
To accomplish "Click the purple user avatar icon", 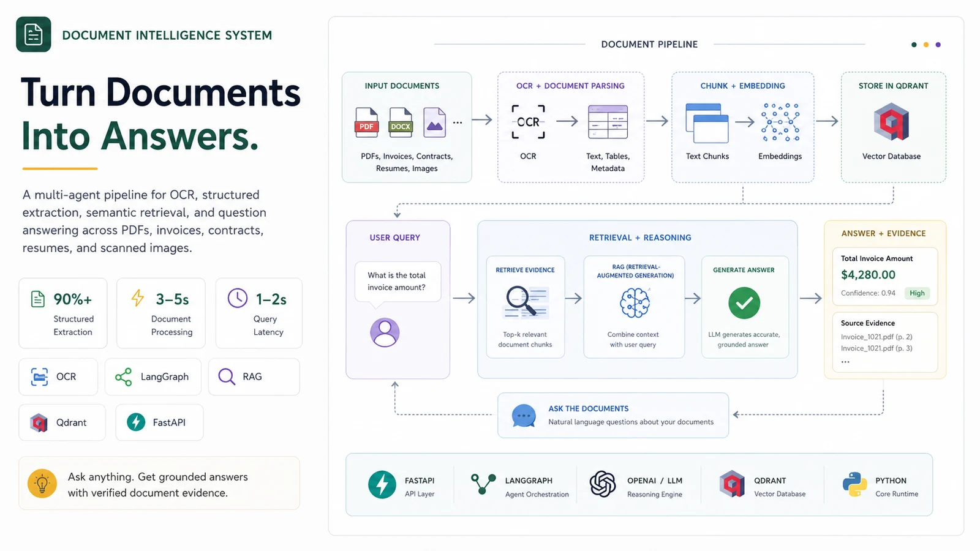I will point(385,332).
